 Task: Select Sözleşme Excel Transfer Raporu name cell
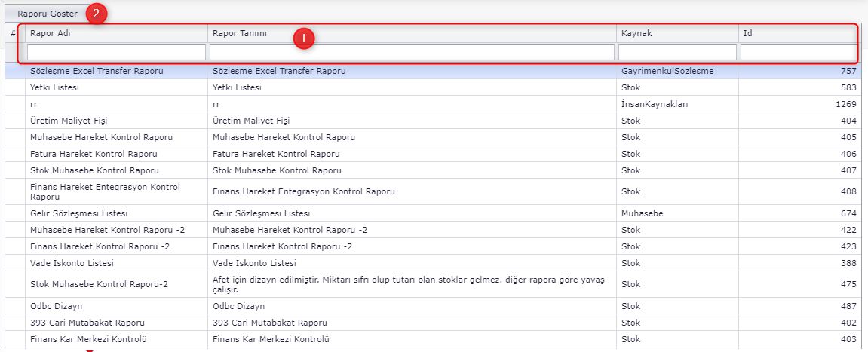pyautogui.click(x=97, y=72)
